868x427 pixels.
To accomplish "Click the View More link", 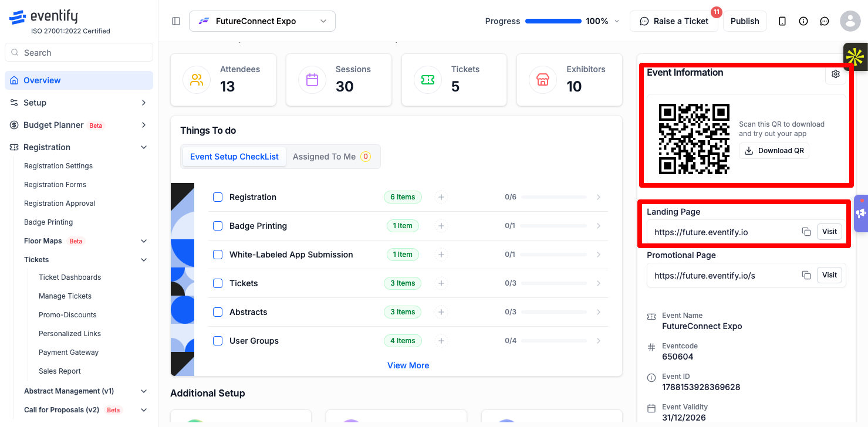I will tap(408, 365).
